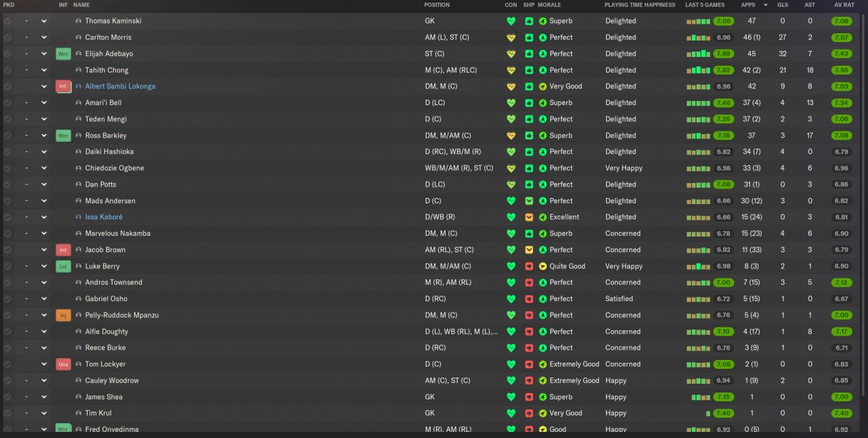
Task: Click Luke Berry's yellow morale icon
Action: [x=542, y=266]
